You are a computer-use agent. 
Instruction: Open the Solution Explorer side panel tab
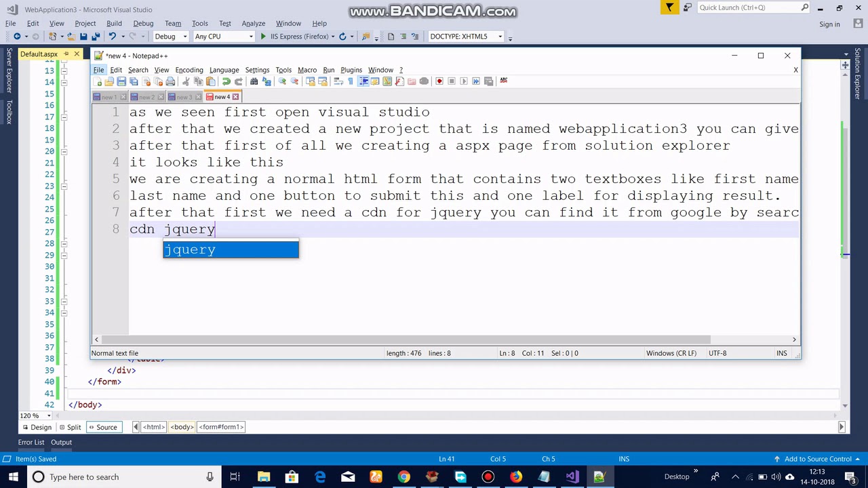tap(858, 74)
